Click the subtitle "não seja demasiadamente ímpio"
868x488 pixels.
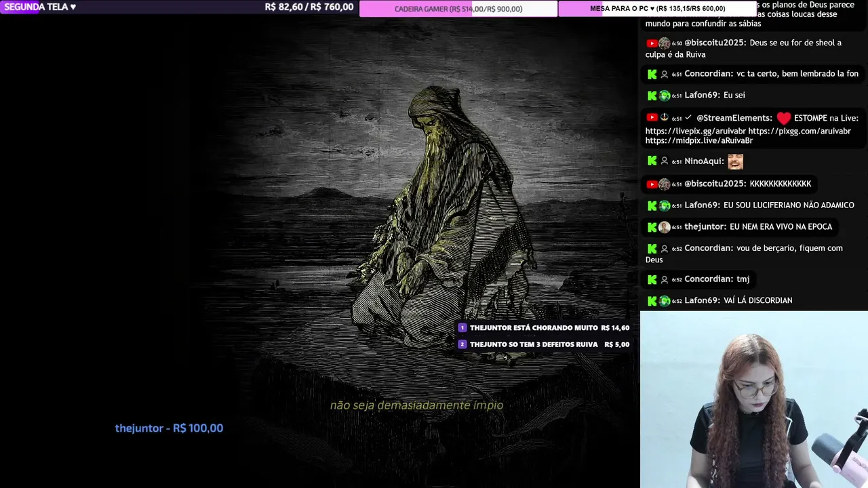coord(416,405)
